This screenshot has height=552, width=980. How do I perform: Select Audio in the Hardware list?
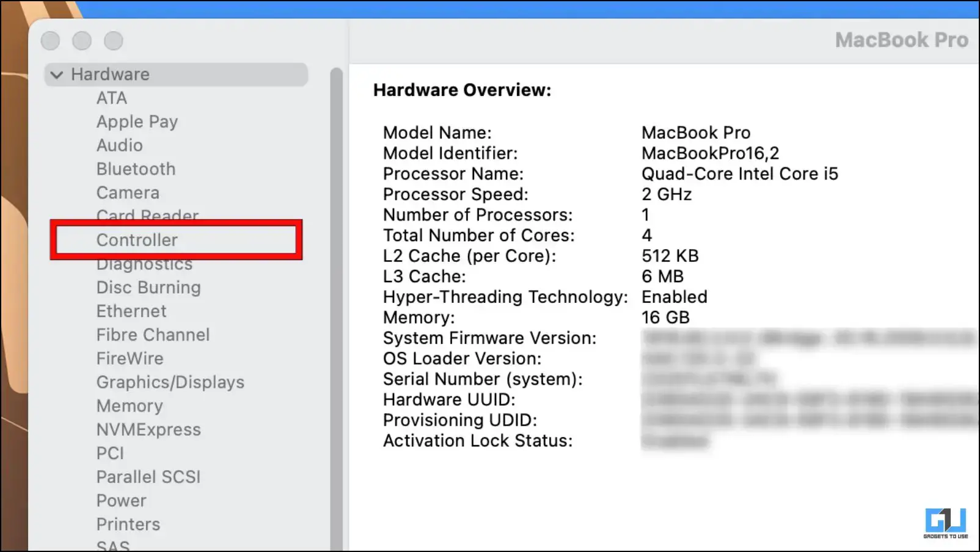120,145
